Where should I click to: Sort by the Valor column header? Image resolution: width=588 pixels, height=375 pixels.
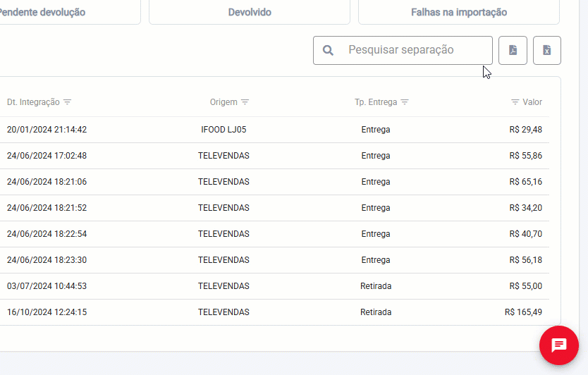532,102
